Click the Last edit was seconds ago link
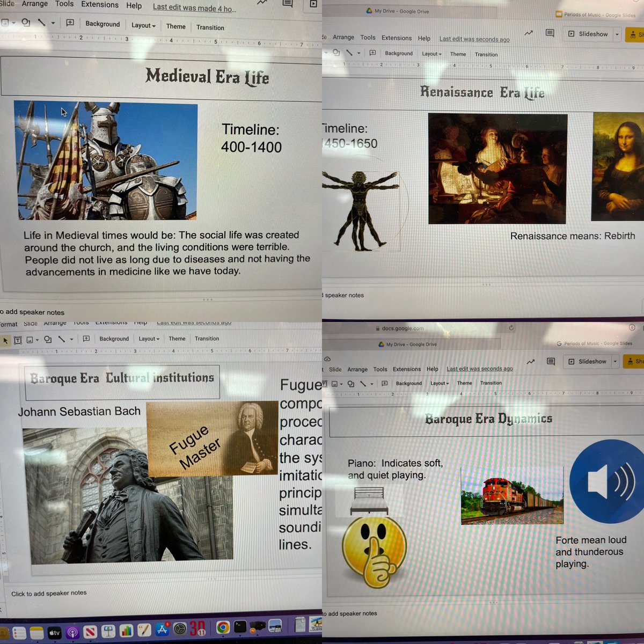 tap(474, 39)
